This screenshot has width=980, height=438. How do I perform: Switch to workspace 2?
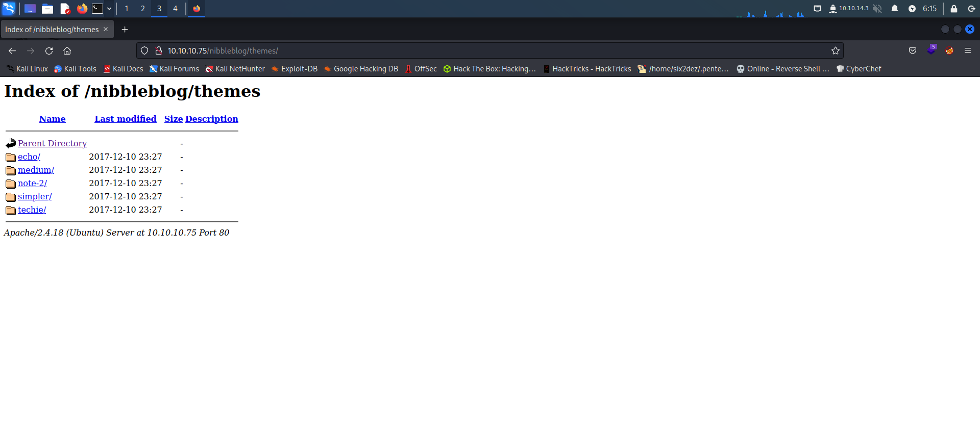coord(143,9)
